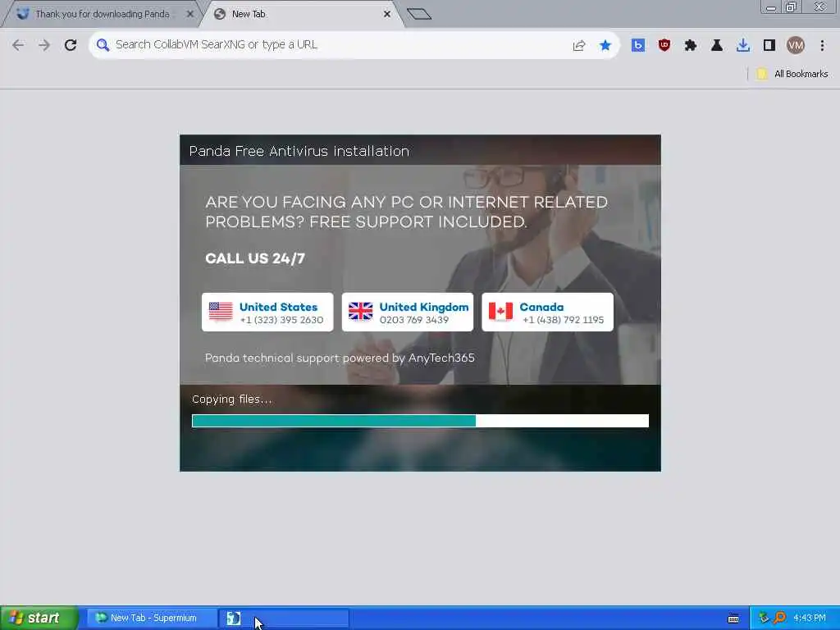840x630 pixels.
Task: Open the uBlock Origin shield extension
Action: tap(664, 46)
